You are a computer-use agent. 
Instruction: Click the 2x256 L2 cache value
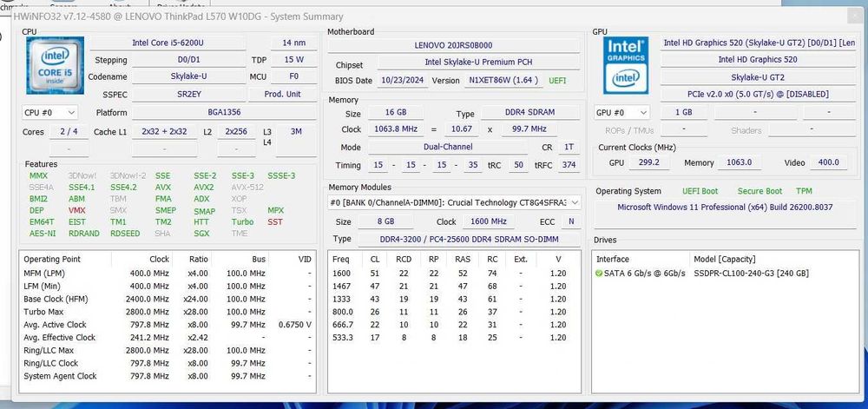(x=236, y=132)
